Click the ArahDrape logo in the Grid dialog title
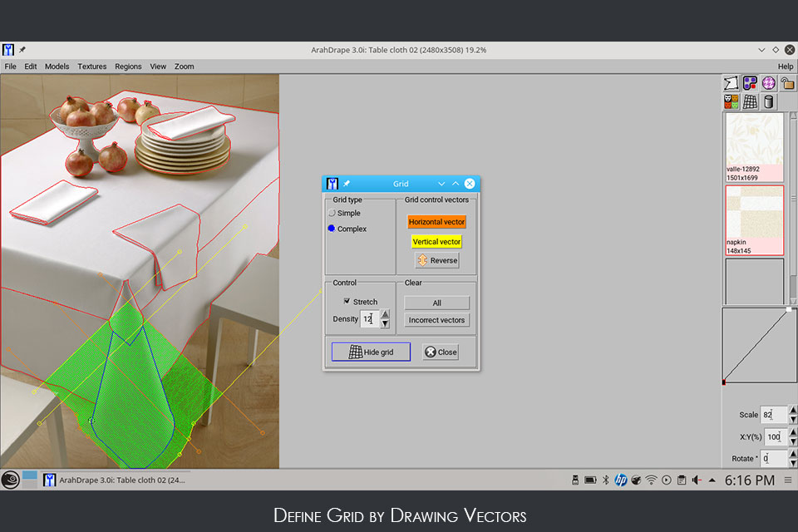The image size is (798, 532). coord(332,183)
